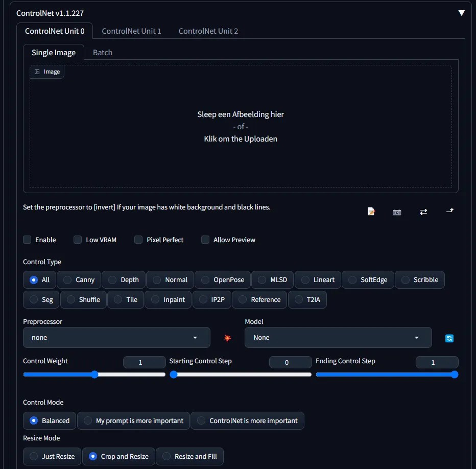Check the Low VRAM option

coord(78,240)
